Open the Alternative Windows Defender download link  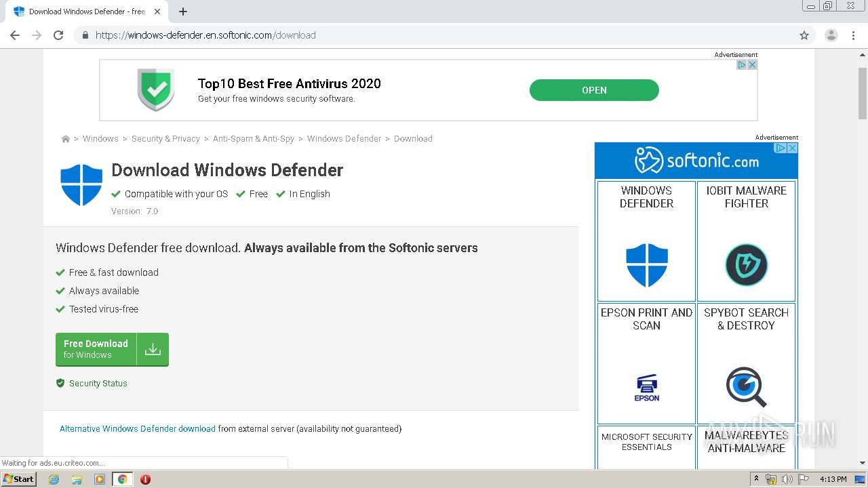138,428
